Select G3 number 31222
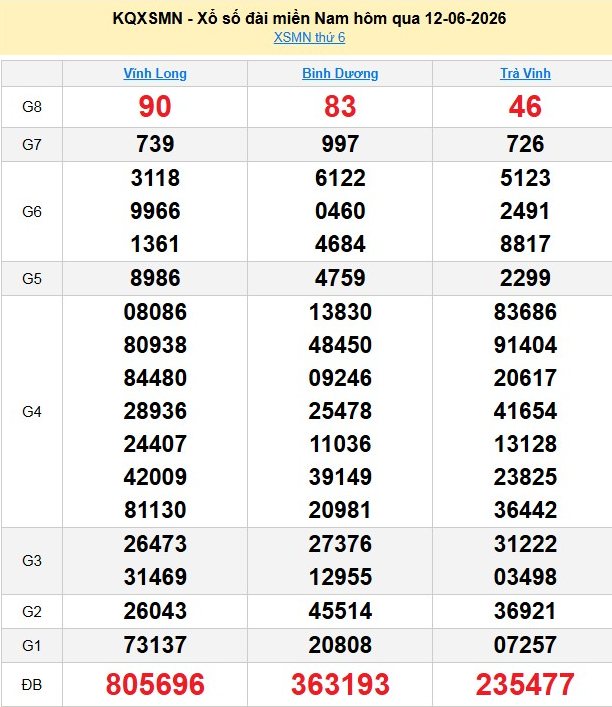This screenshot has height=707, width=612. click(525, 544)
